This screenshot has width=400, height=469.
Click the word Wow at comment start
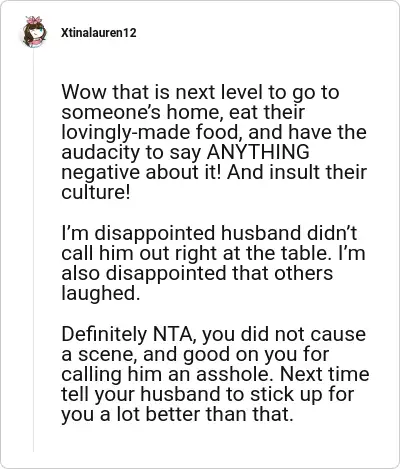[x=84, y=92]
